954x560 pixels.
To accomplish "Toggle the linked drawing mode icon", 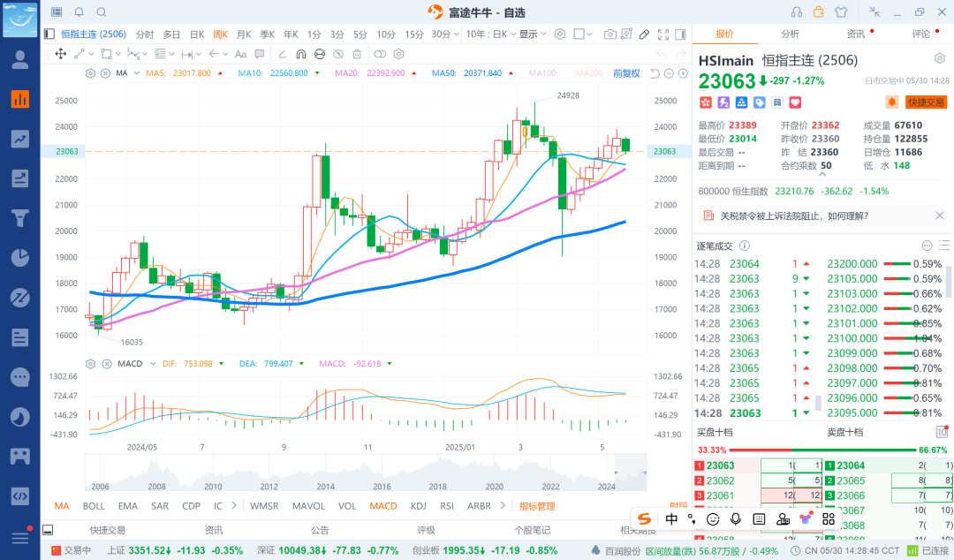I will pos(380,54).
